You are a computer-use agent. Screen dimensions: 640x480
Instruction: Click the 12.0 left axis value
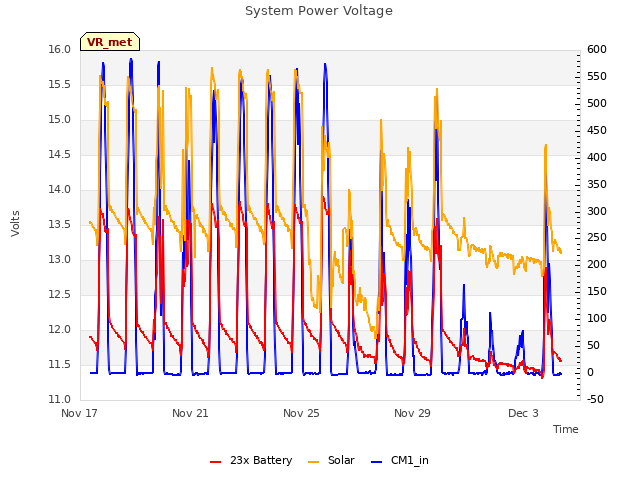[60, 329]
